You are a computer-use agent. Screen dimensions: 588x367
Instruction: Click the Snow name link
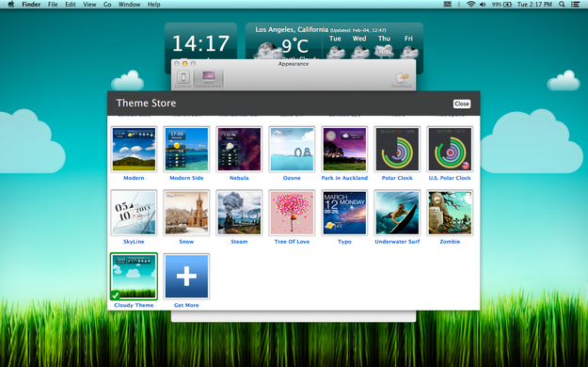(x=186, y=242)
